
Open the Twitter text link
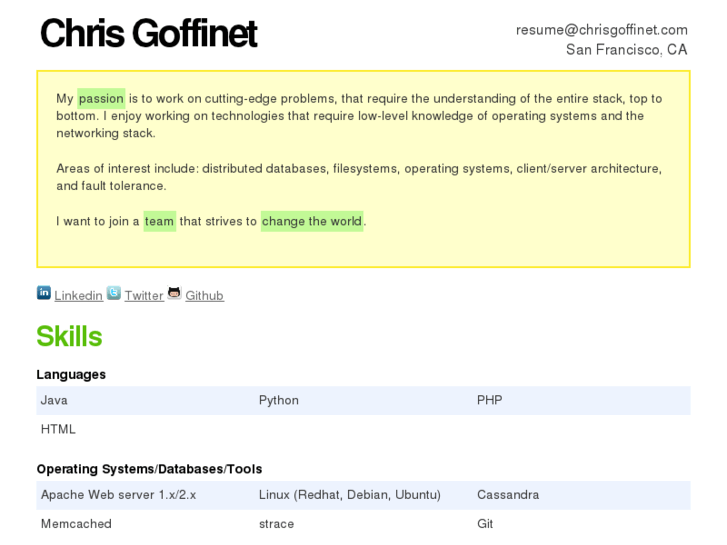(144, 296)
